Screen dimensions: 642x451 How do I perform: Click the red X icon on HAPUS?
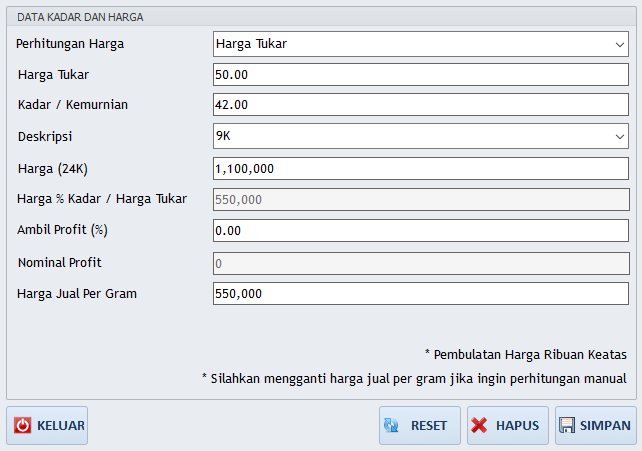coord(479,425)
